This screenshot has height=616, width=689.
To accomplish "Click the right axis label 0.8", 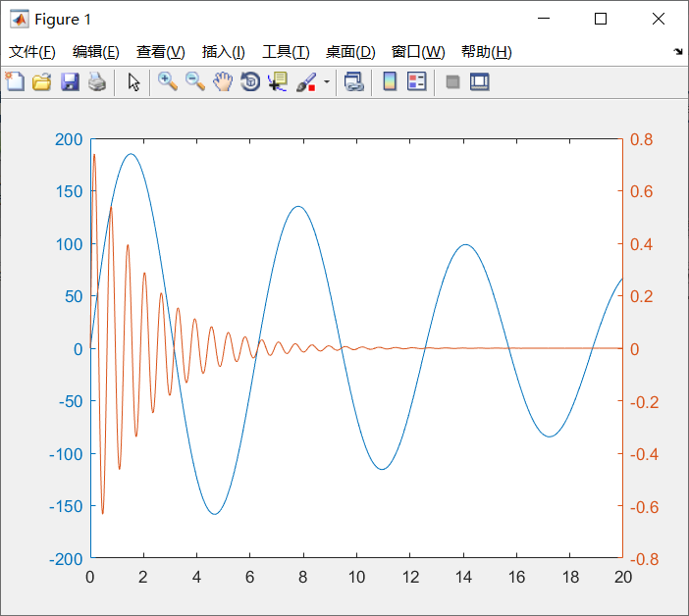I will [x=642, y=139].
